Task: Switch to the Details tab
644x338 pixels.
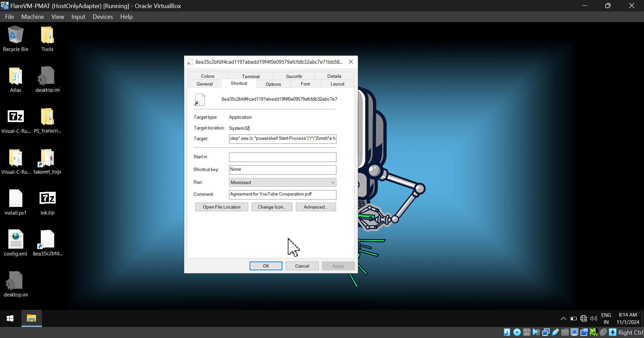Action: click(334, 76)
